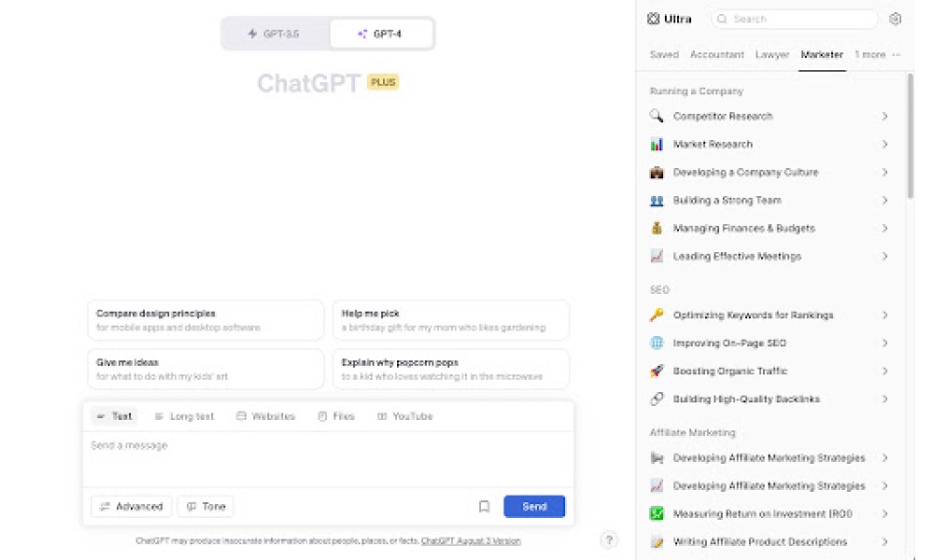Open the Ultra settings gear

895,19
